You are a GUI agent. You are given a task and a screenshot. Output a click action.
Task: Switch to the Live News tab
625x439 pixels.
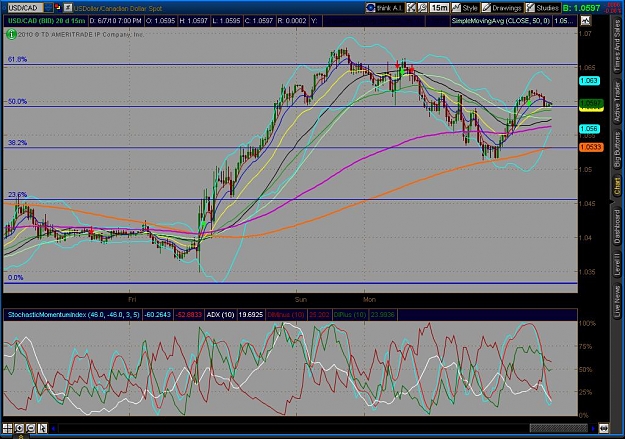point(617,300)
